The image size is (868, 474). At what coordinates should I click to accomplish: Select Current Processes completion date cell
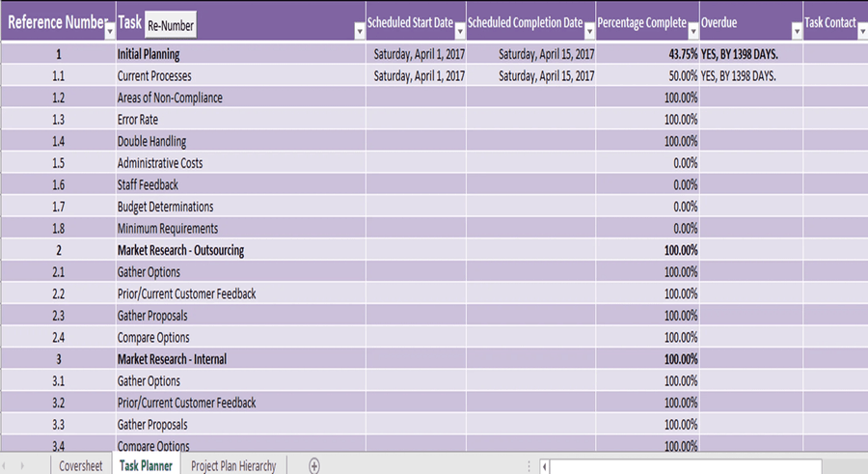pos(530,75)
